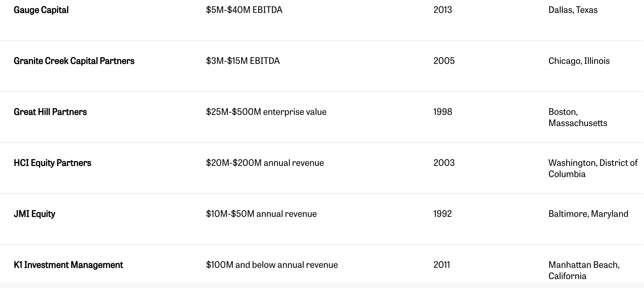Click the Manhattan Beach, California location
The width and height of the screenshot is (644, 288).
pos(584,271)
